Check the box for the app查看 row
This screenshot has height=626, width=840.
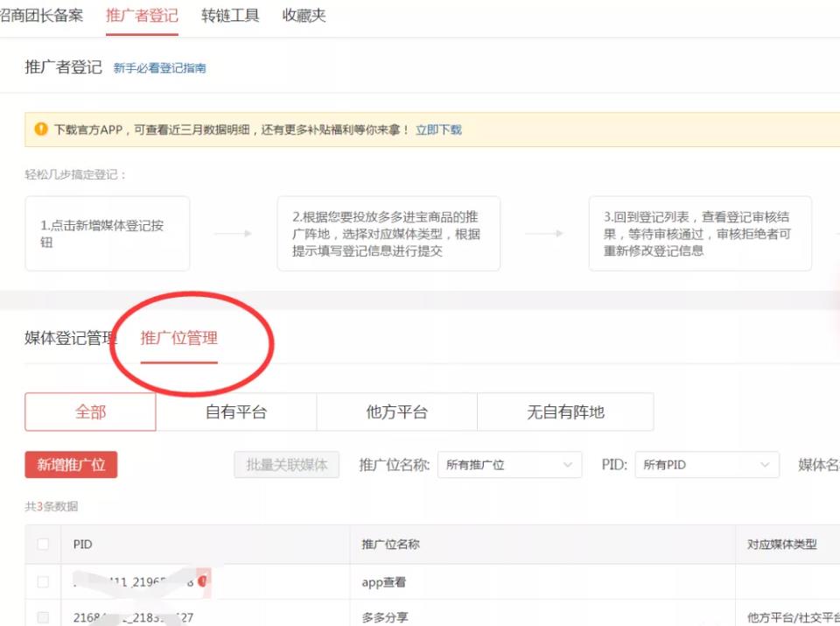click(44, 582)
